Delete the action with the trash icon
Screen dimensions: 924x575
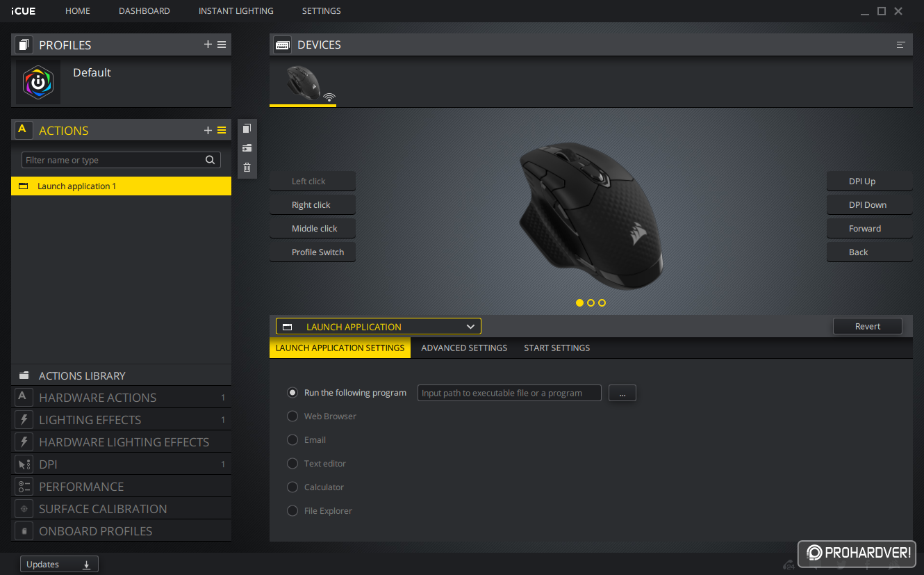[x=247, y=167]
